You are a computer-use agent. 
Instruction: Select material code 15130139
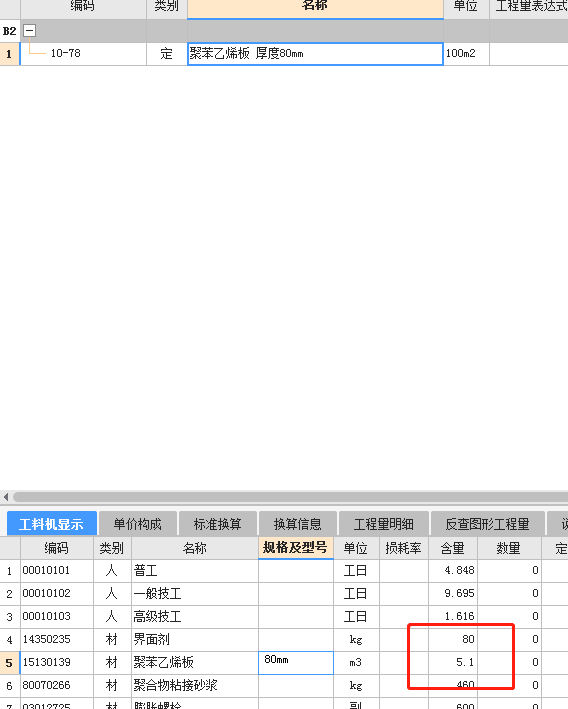click(x=57, y=663)
